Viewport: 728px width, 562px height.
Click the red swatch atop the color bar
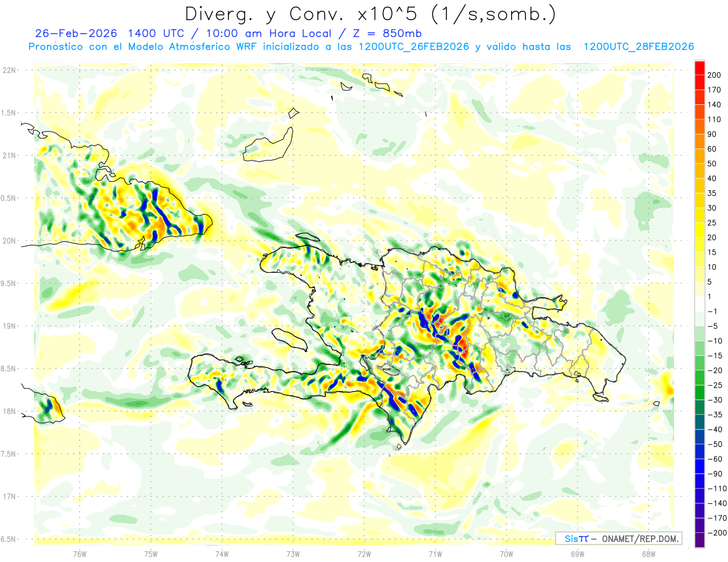click(699, 67)
